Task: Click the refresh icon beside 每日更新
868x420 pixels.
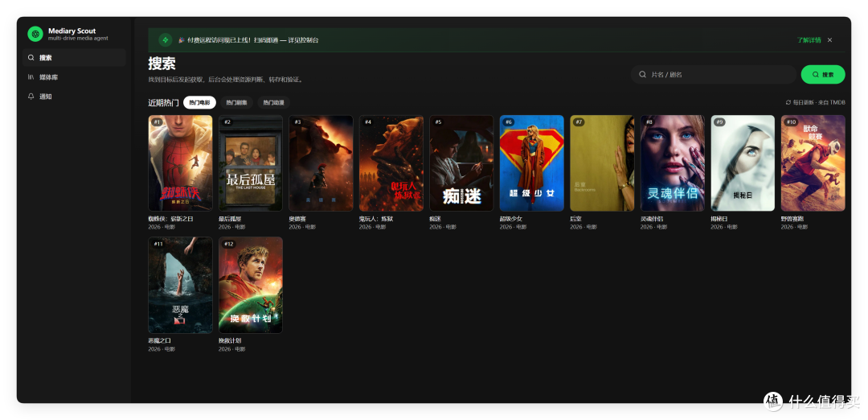Action: (x=788, y=102)
